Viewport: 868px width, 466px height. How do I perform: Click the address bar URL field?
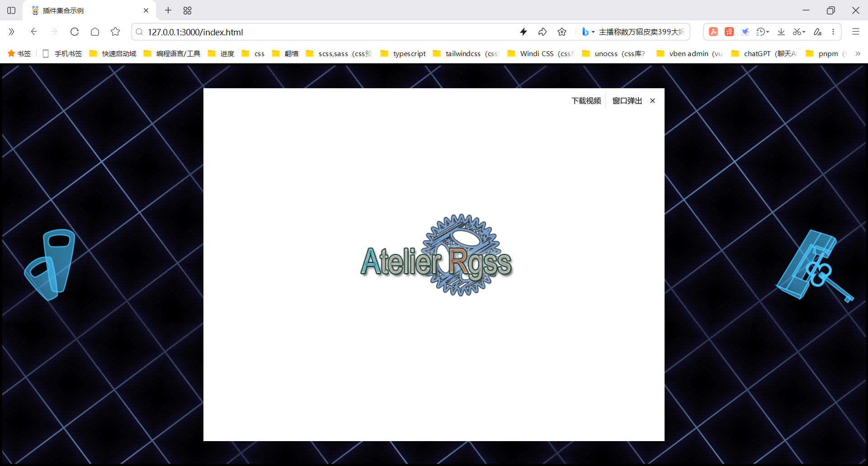tap(330, 32)
